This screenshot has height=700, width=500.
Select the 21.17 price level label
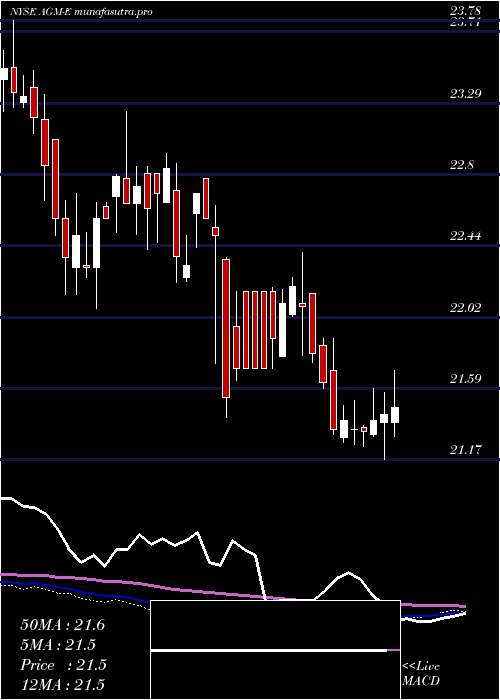[x=465, y=450]
